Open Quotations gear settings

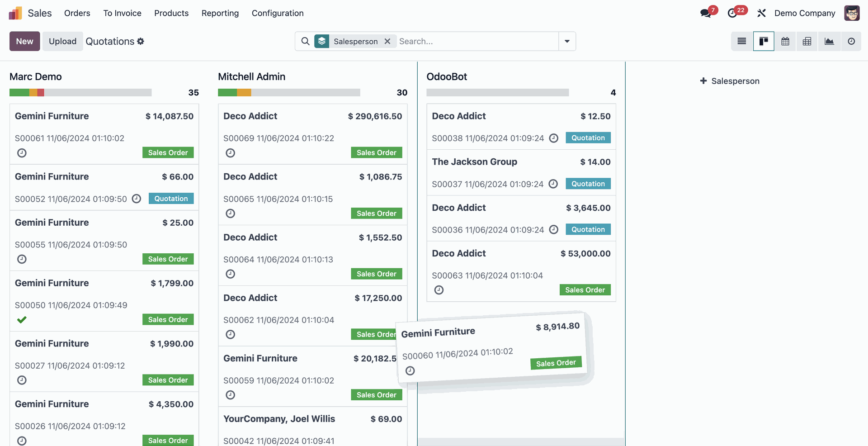coord(141,41)
